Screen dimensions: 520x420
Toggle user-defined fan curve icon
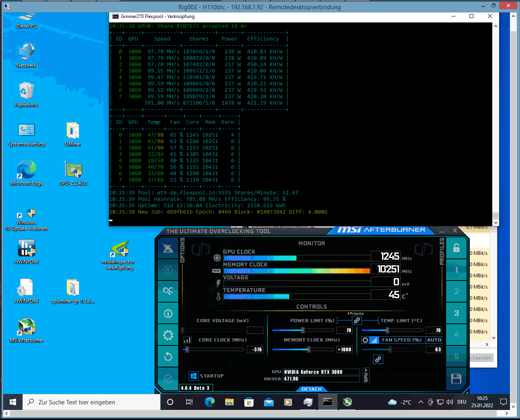tap(374, 340)
